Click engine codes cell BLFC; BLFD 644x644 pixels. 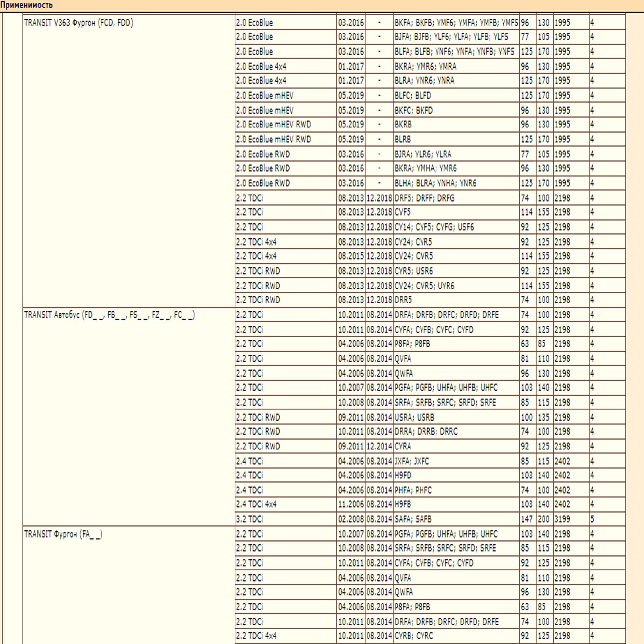(x=456, y=96)
